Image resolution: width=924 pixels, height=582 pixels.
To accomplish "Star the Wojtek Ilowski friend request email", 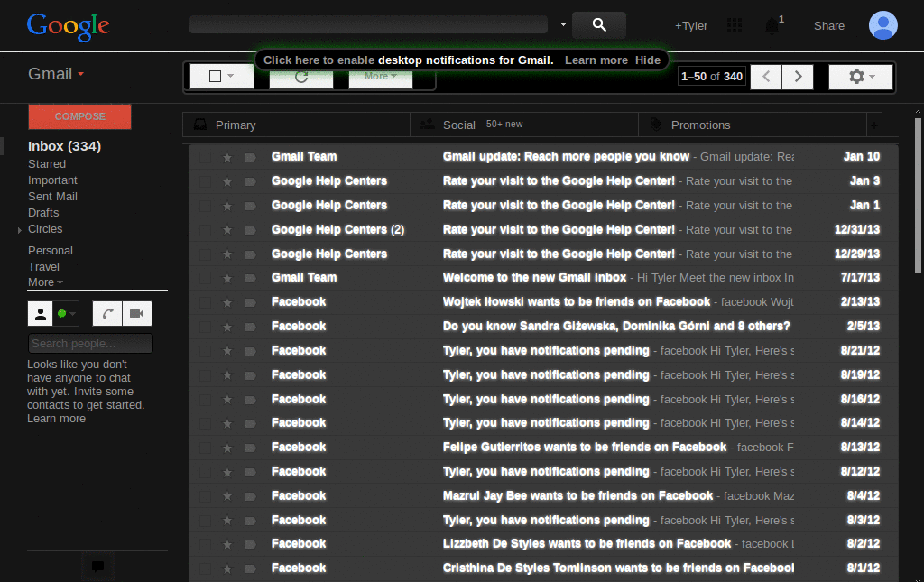I will tap(226, 302).
